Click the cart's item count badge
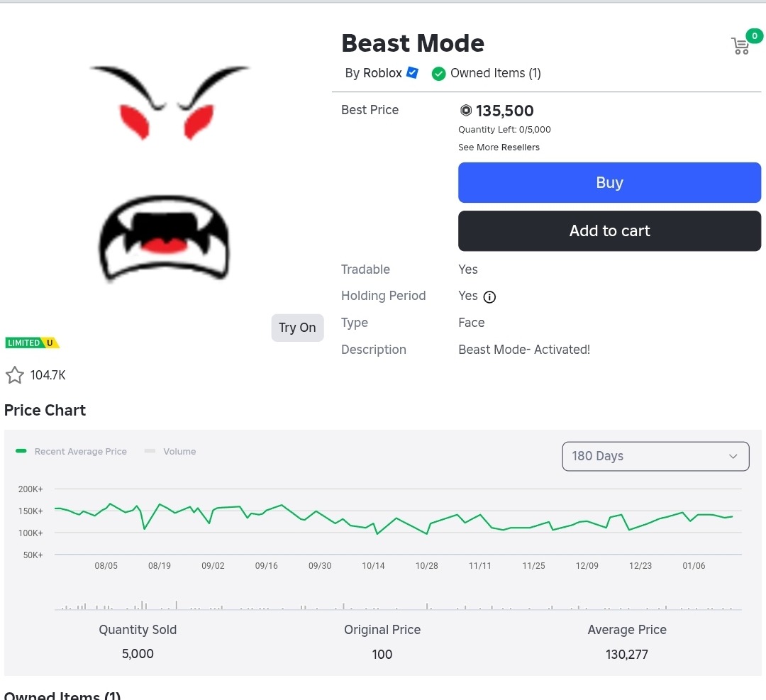This screenshot has width=766, height=700. [754, 35]
